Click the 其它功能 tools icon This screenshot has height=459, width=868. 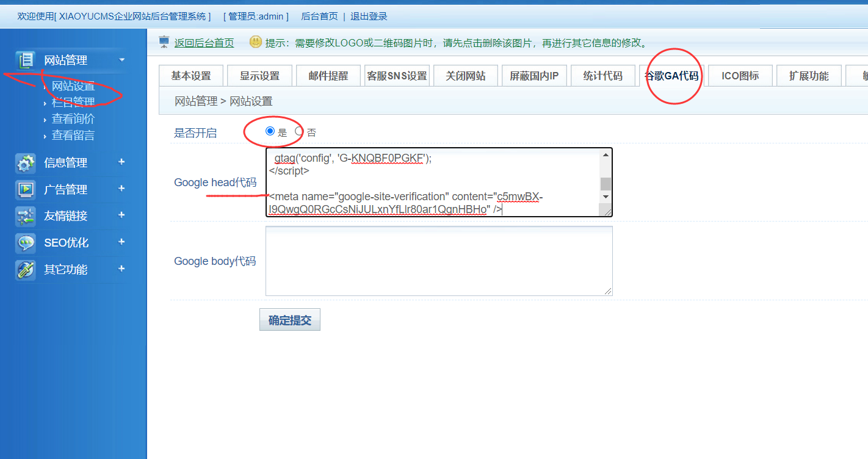(x=26, y=270)
